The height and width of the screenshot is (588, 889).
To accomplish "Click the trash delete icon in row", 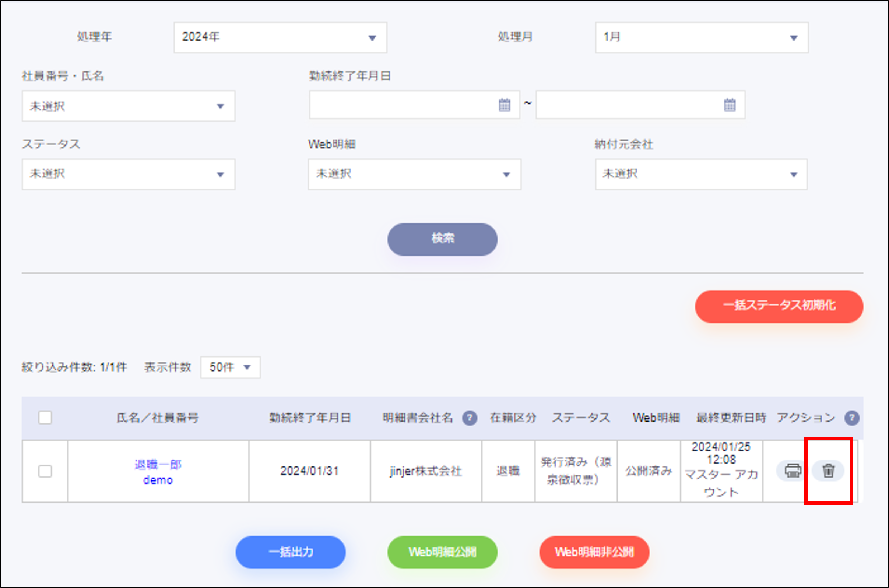I will coord(828,470).
